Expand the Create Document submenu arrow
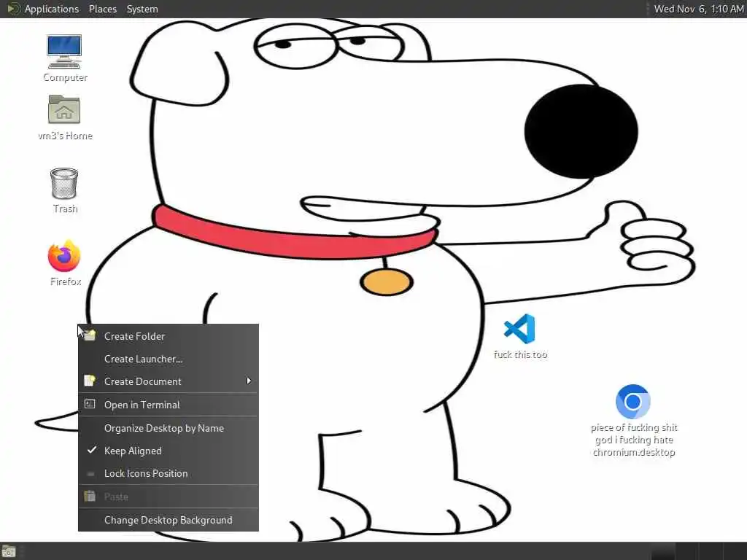 coord(249,381)
